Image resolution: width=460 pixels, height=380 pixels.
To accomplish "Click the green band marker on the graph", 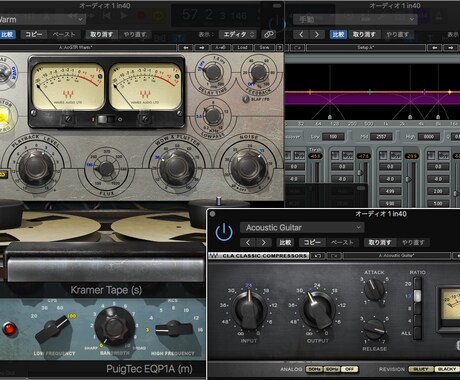I will click(x=370, y=92).
